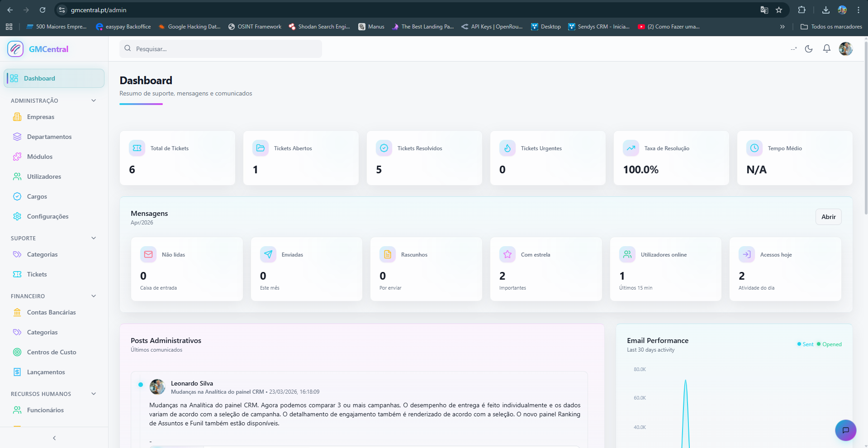The height and width of the screenshot is (448, 868).
Task: Toggle dark mode with moon icon
Action: point(809,49)
